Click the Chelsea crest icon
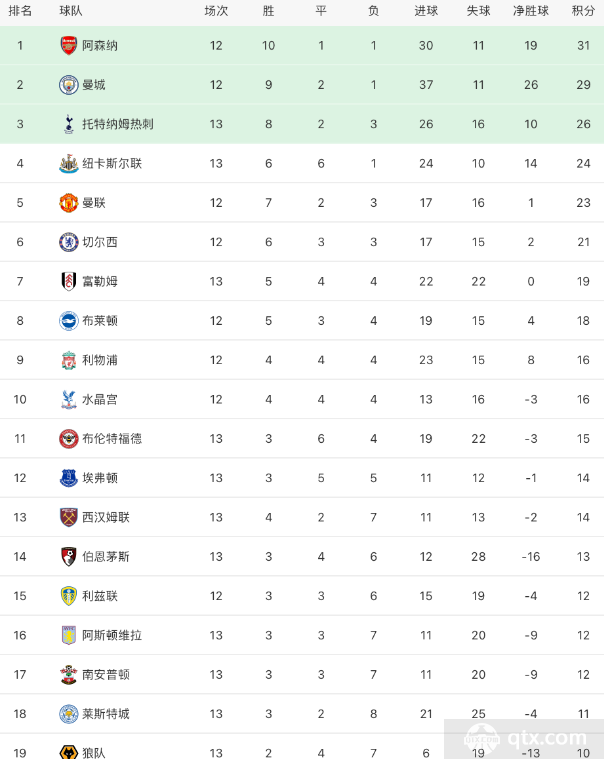 [69, 242]
